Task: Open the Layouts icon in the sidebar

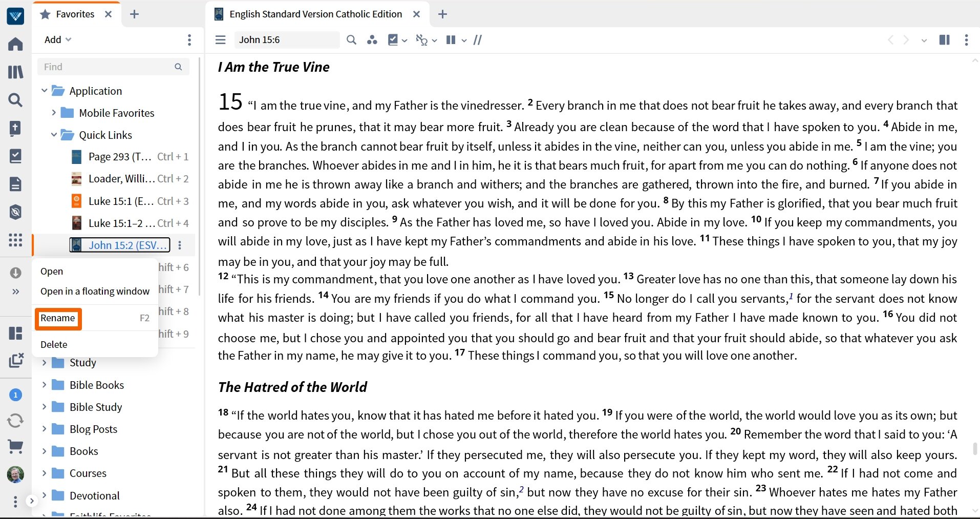Action: 15,334
